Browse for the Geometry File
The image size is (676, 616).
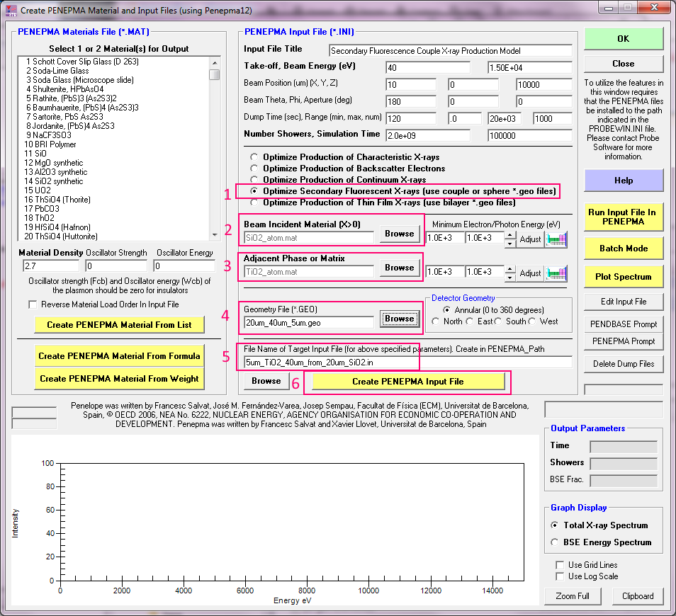(x=399, y=319)
